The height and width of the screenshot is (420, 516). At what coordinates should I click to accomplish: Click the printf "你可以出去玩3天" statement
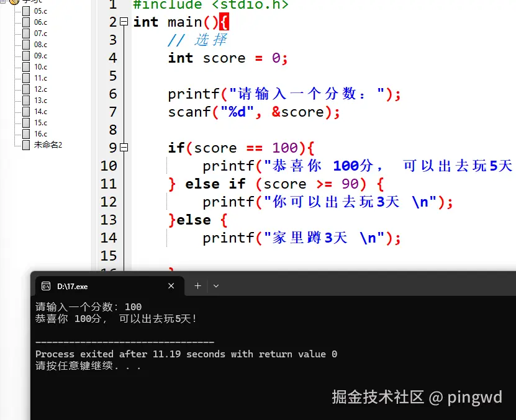(x=328, y=202)
